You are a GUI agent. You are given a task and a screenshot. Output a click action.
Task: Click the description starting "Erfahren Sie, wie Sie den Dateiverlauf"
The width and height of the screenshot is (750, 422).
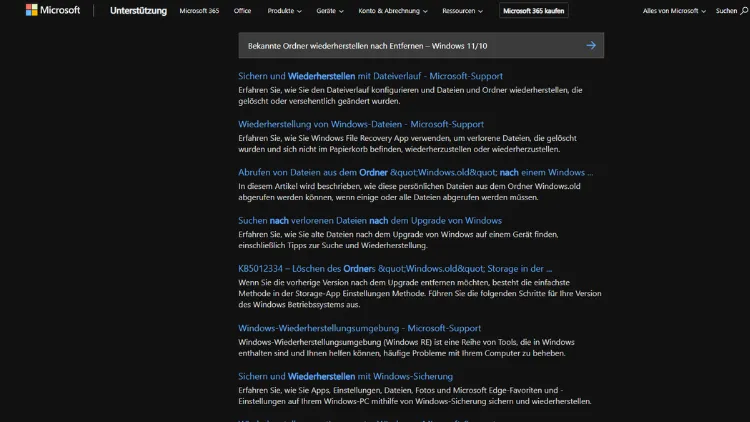click(410, 95)
